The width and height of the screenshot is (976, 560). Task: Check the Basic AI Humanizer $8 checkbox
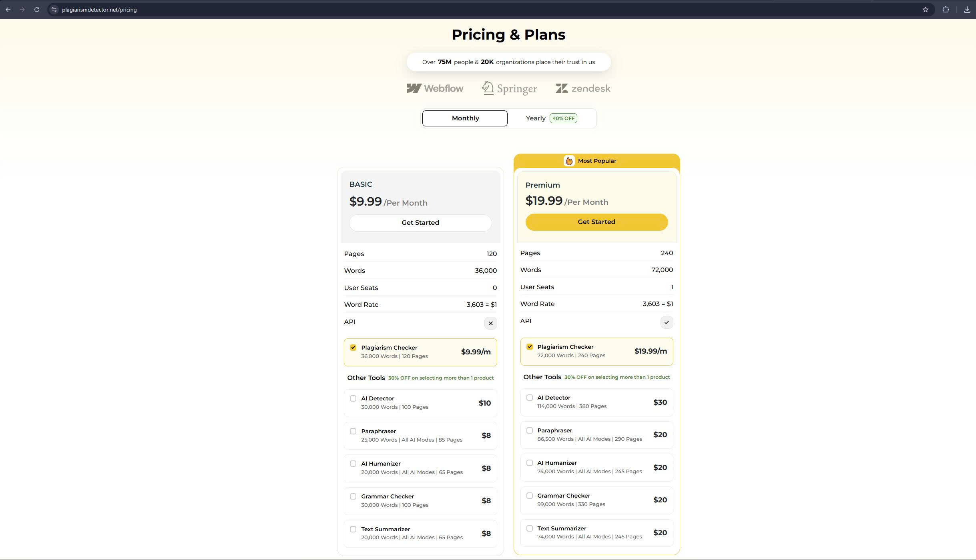[353, 464]
